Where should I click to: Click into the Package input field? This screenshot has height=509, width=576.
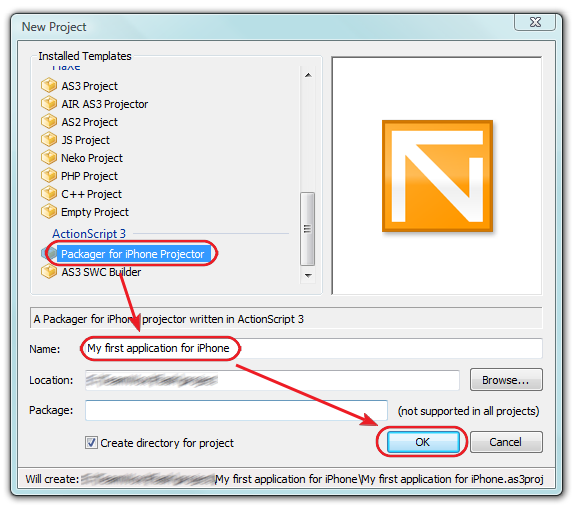236,410
